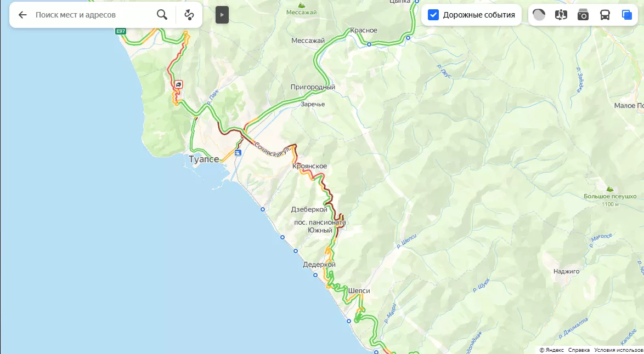
Task: Click the Мессажай mountain peak icon
Action: tap(302, 5)
